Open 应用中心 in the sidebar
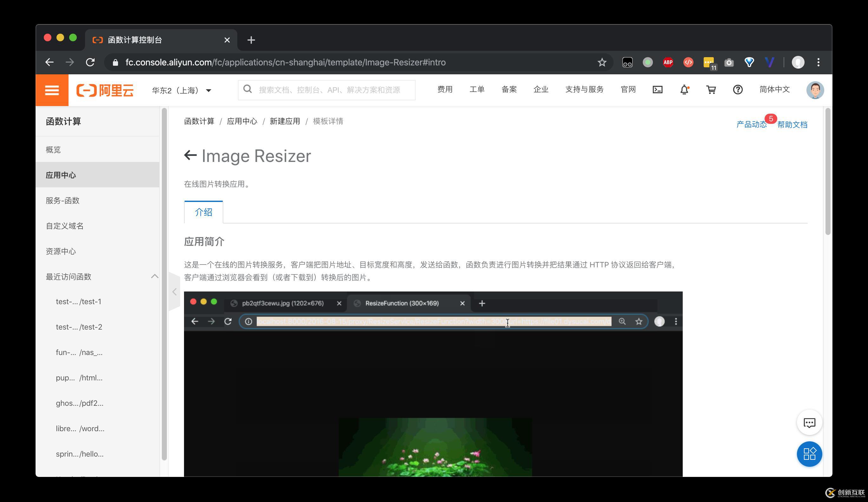 [x=97, y=175]
